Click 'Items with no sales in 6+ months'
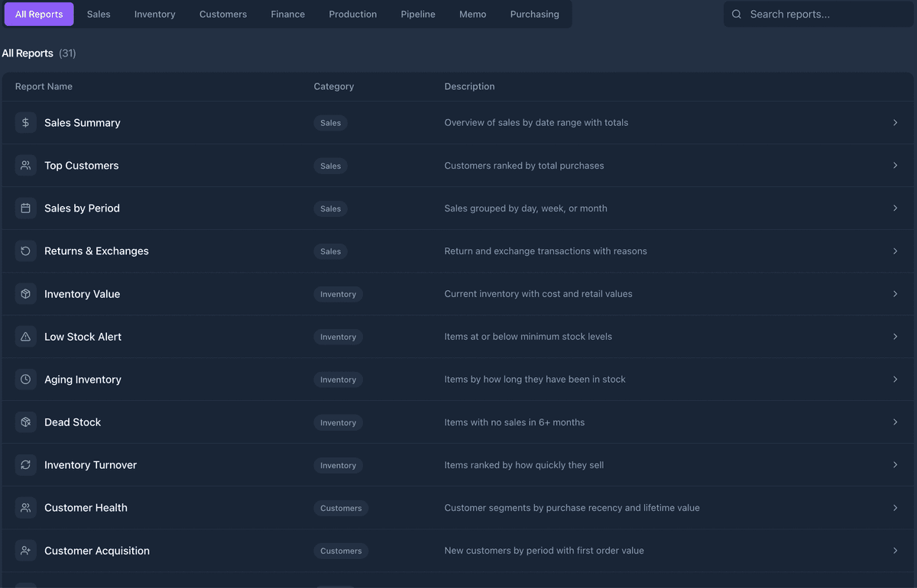This screenshot has width=917, height=588. (514, 422)
